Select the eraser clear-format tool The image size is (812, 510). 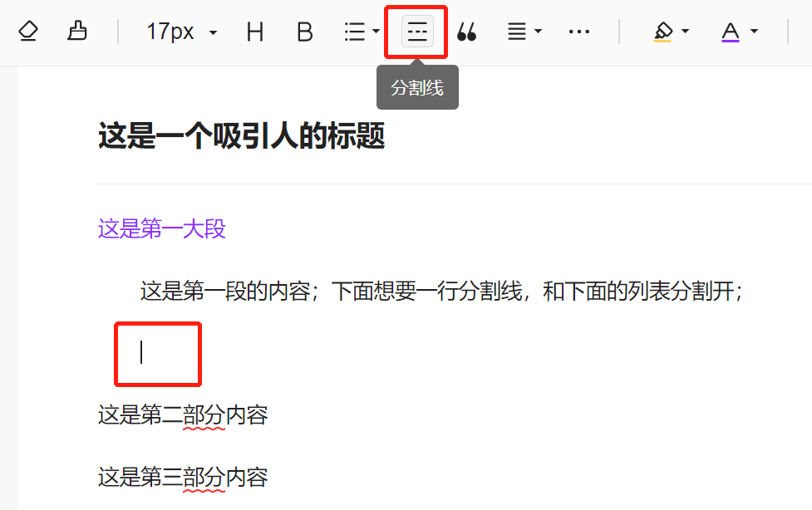click(x=28, y=31)
